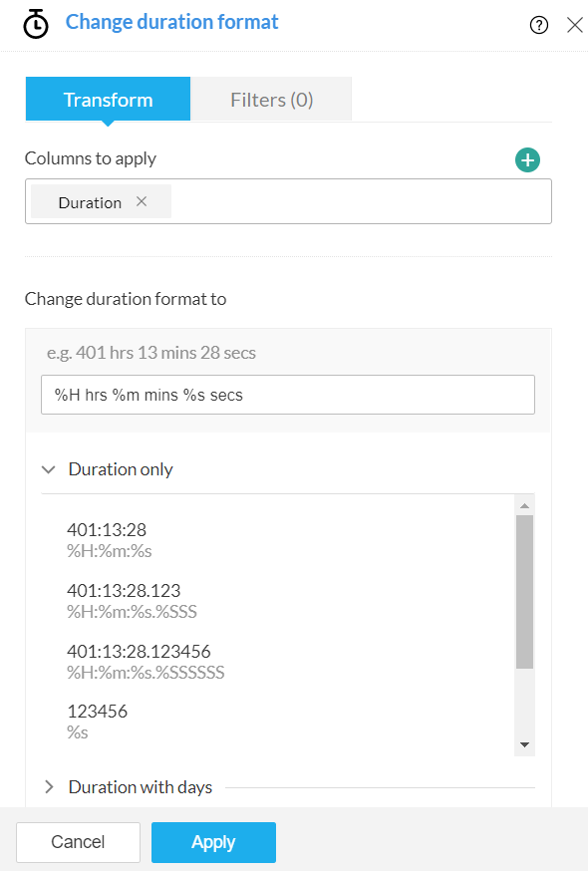
Task: Click the stopwatch duration icon
Action: (36, 24)
